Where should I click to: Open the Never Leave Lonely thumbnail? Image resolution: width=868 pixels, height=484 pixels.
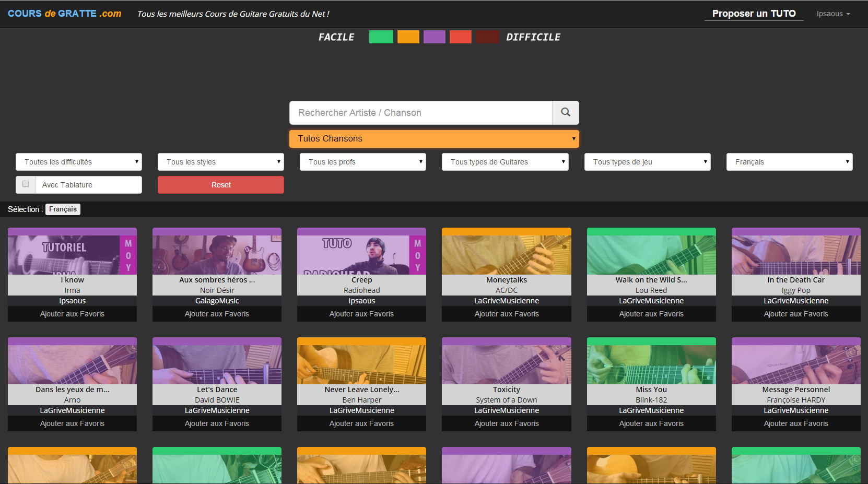(362, 364)
